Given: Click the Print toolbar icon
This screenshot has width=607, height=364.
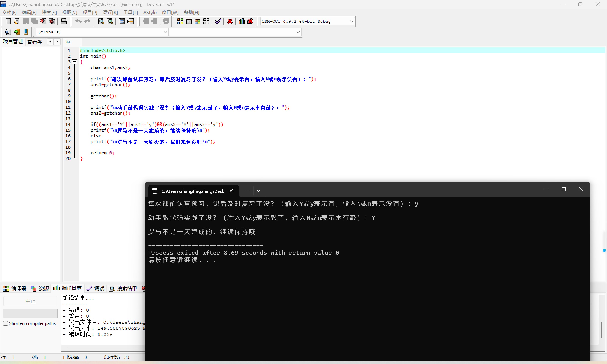Looking at the screenshot, I should coord(64,21).
